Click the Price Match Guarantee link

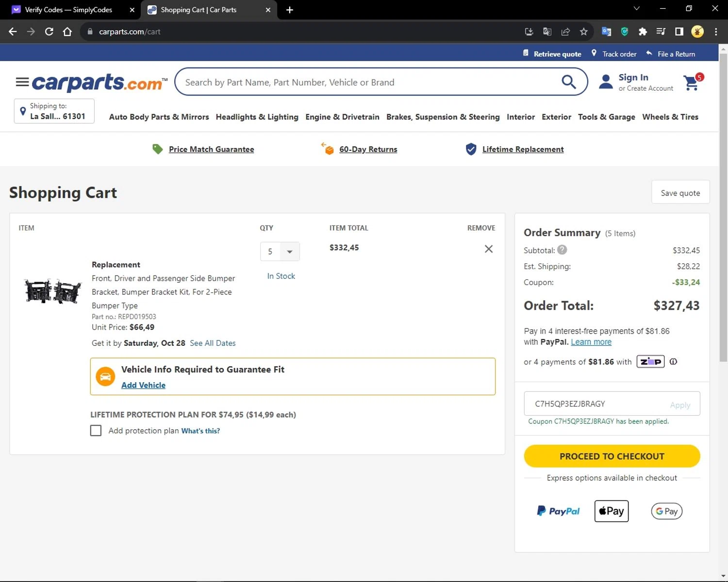tap(211, 149)
